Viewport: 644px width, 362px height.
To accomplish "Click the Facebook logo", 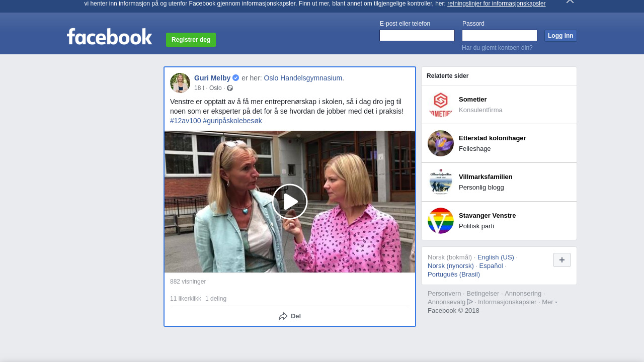I will [x=109, y=37].
